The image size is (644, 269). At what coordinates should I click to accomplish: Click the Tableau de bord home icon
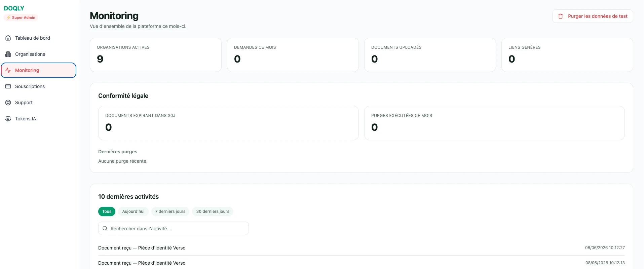[8, 38]
